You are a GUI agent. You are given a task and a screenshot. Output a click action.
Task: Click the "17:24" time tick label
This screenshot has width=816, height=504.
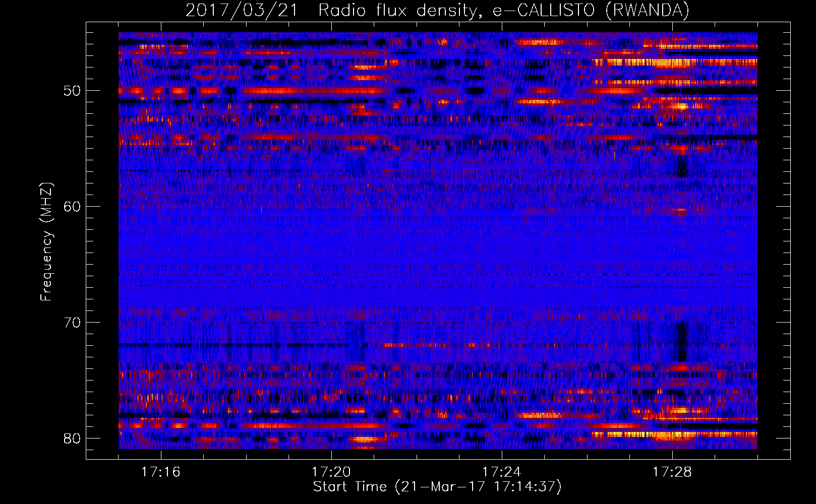click(x=502, y=472)
